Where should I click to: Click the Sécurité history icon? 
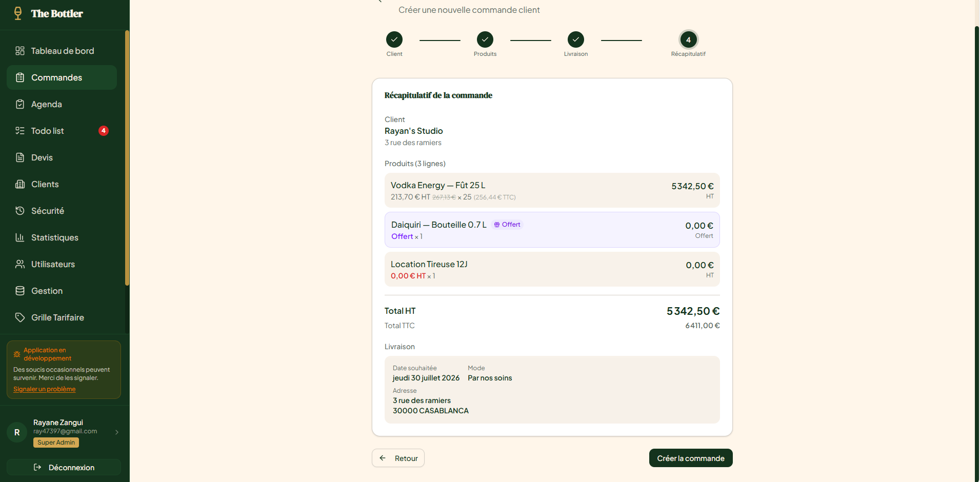tap(20, 211)
